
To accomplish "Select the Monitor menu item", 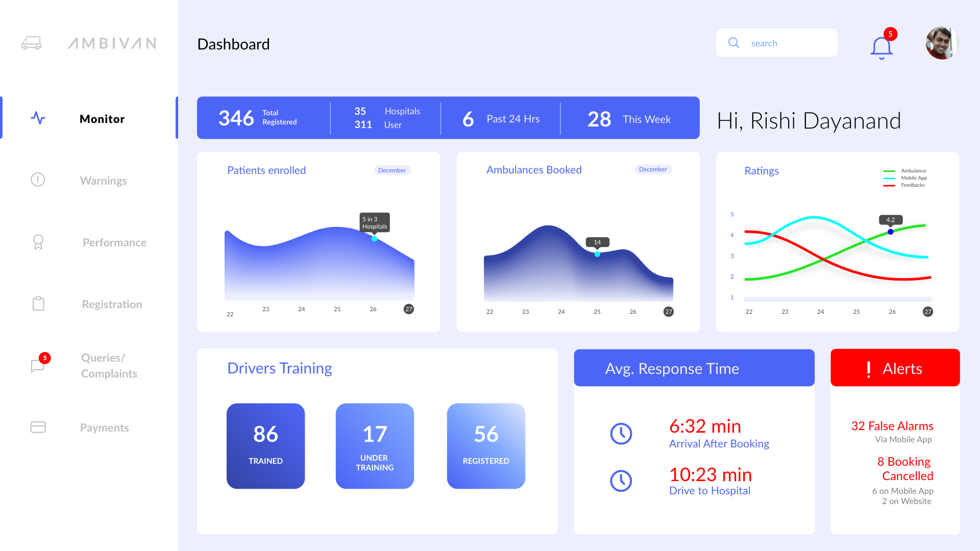I will click(x=102, y=119).
